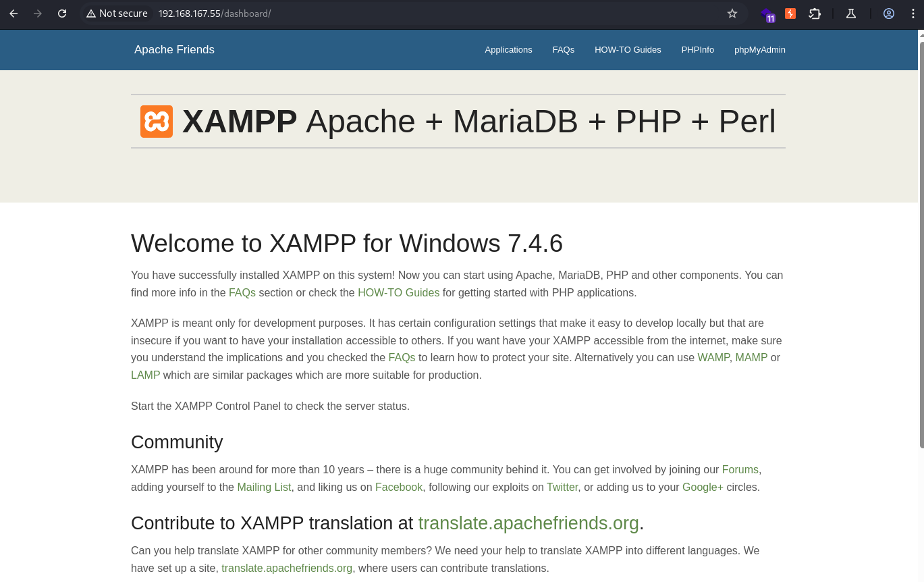Click the Welcome to XAMPP for Windows heading

coord(347,244)
